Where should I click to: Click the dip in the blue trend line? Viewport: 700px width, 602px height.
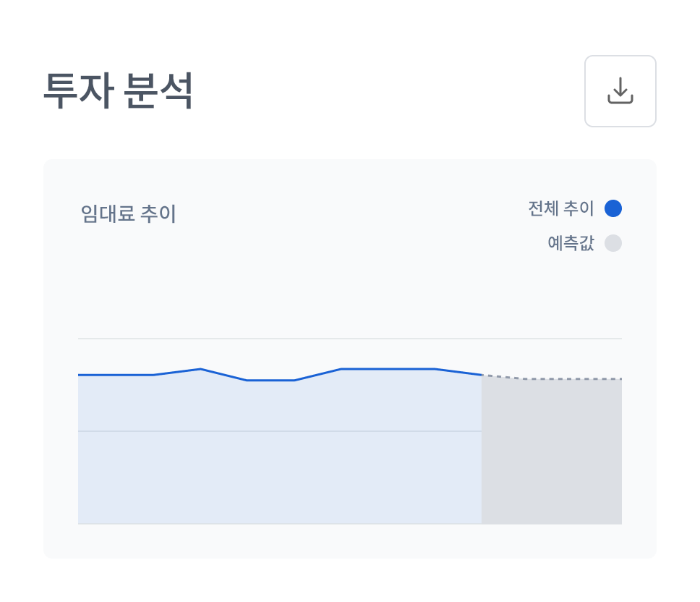pyautogui.click(x=270, y=380)
